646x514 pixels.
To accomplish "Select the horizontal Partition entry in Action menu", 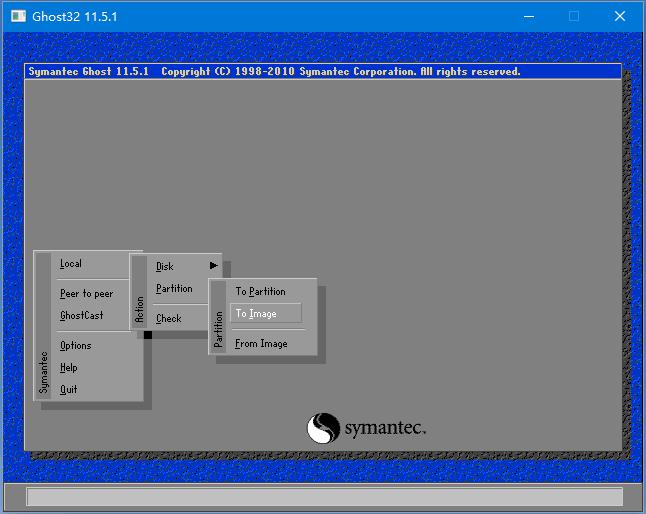I will coord(174,289).
